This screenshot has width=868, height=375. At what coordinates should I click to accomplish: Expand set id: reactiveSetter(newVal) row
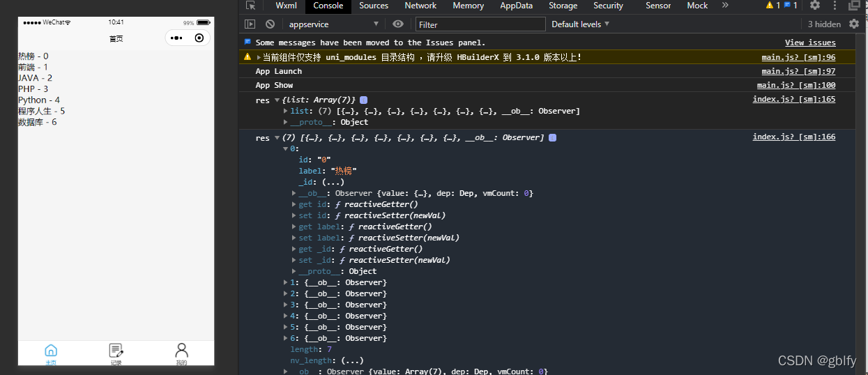coord(294,215)
